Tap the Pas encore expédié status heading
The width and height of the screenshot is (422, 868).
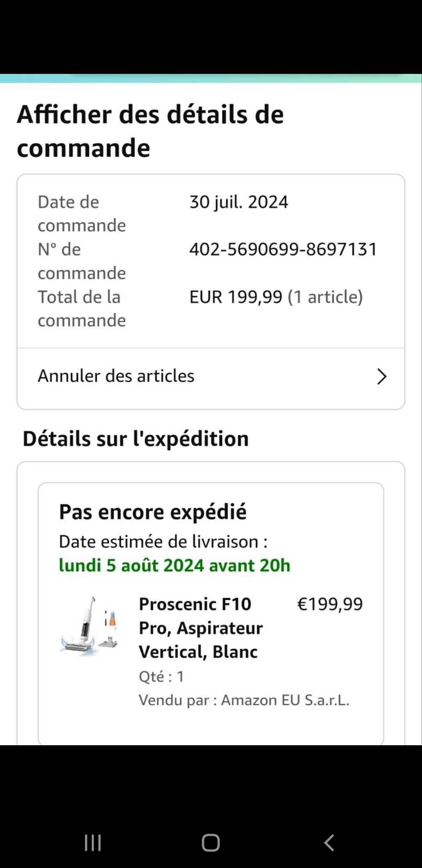coord(153,512)
